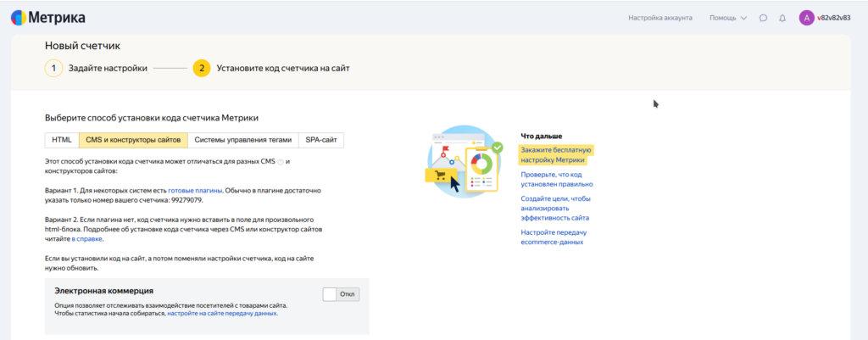Select the Системы управления тегами tab
This screenshot has height=340, width=868.
242,140
